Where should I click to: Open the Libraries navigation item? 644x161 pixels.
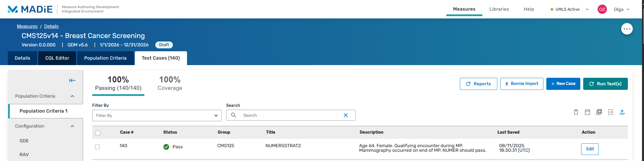click(x=499, y=9)
